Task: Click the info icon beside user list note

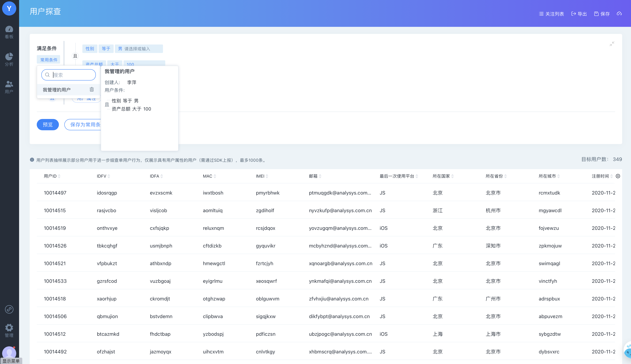Action: point(32,160)
